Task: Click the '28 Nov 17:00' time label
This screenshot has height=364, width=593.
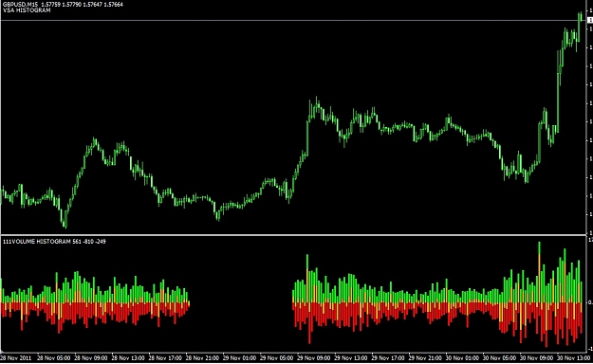Action: tap(165, 357)
